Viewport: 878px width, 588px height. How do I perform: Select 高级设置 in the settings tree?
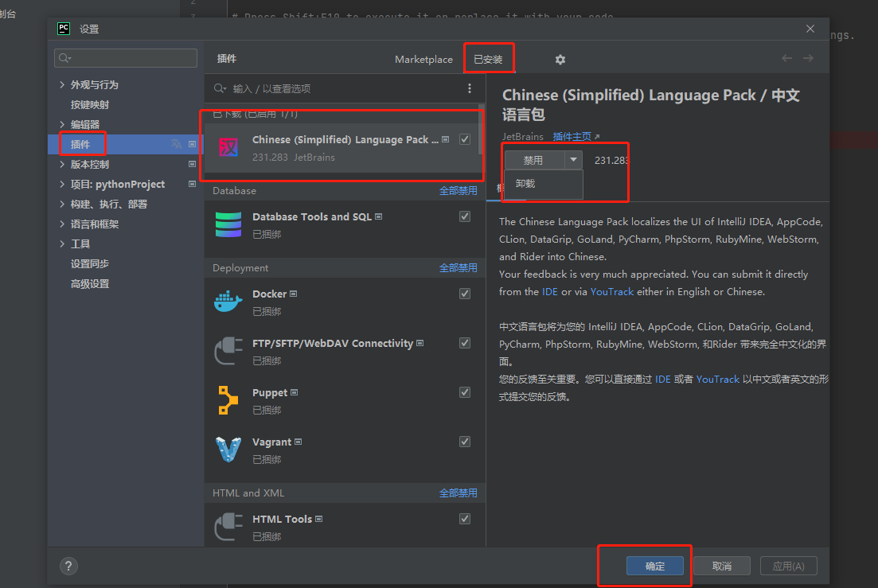pos(90,283)
